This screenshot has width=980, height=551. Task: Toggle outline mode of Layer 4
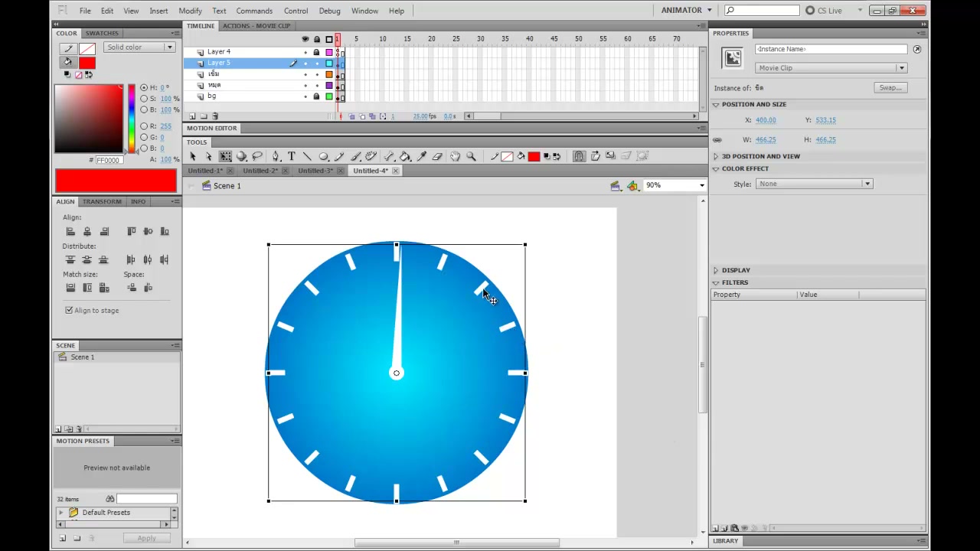(x=329, y=52)
